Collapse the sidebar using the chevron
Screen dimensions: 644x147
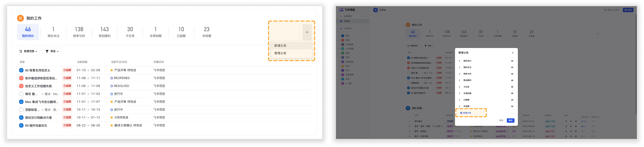(366, 10)
